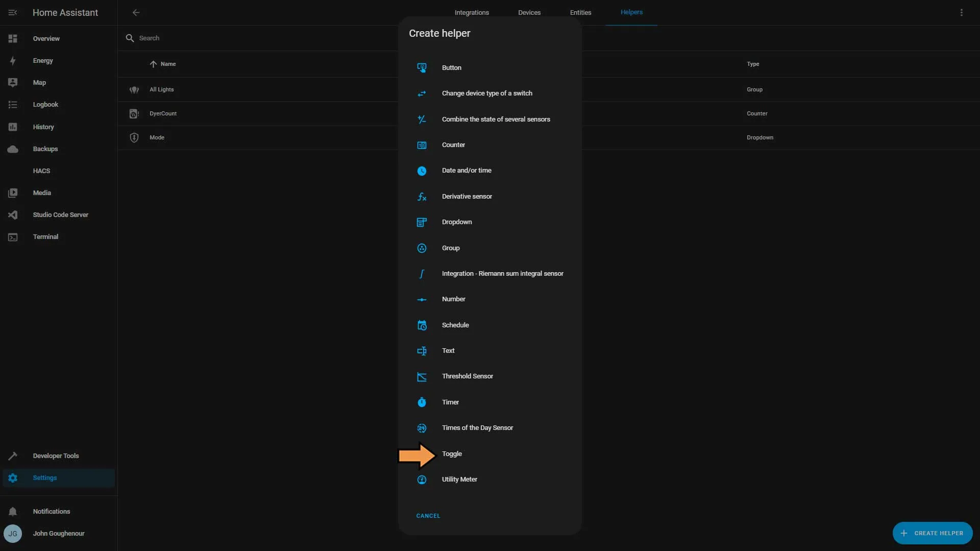Viewport: 980px width, 551px height.
Task: Switch to the Integrations tab
Action: coord(472,12)
